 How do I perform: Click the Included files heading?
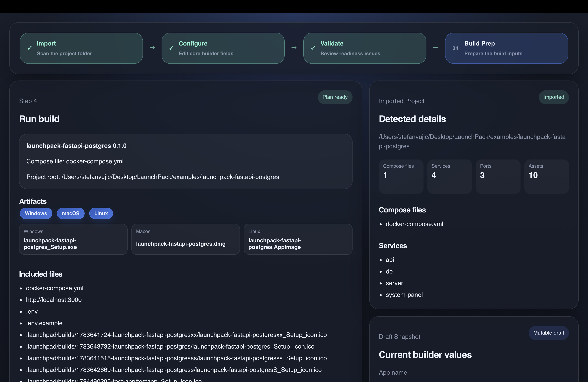[x=41, y=274]
